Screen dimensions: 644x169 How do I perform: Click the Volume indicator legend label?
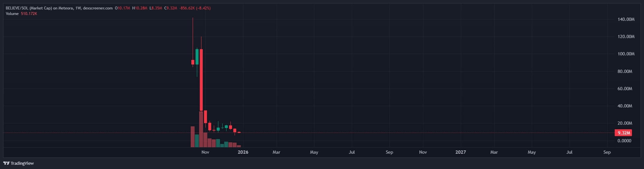(12, 14)
